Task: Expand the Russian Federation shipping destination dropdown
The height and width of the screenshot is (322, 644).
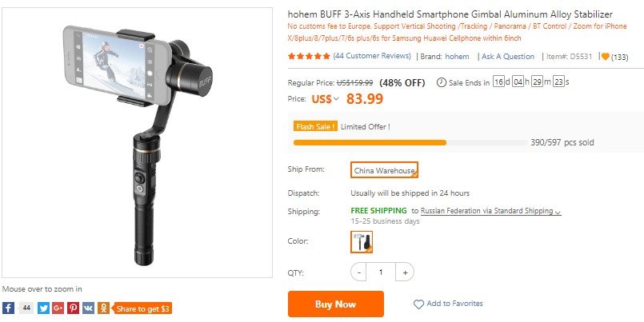Action: tap(491, 211)
